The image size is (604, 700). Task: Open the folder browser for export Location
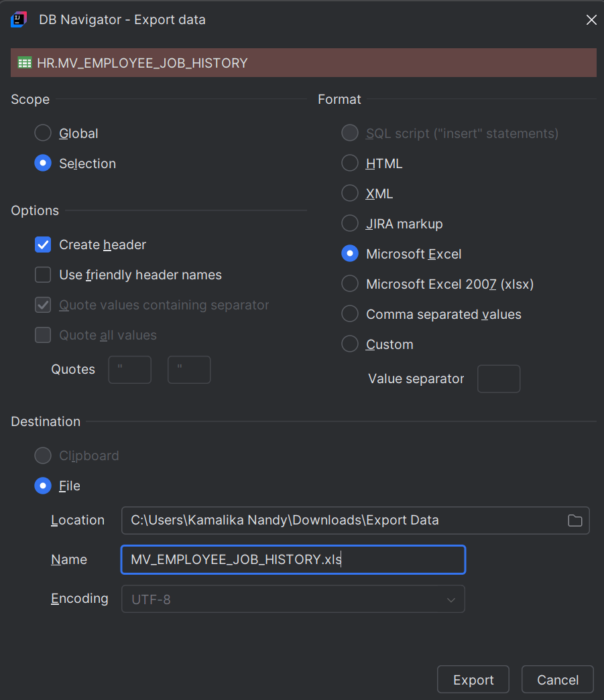575,520
